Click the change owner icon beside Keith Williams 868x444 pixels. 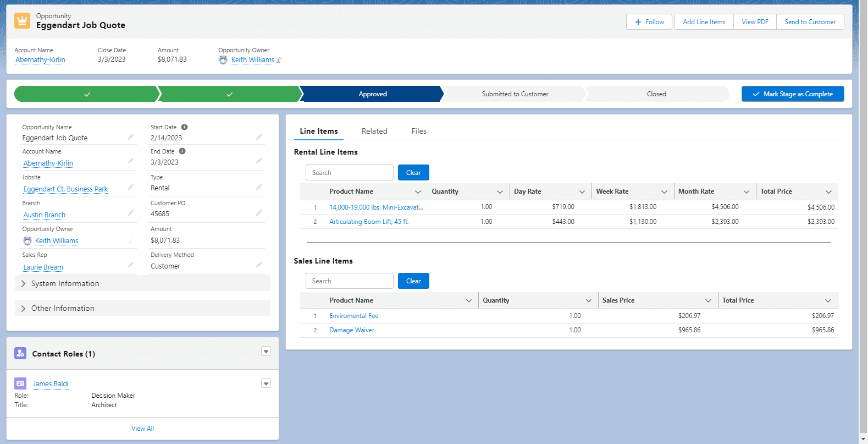pyautogui.click(x=279, y=61)
